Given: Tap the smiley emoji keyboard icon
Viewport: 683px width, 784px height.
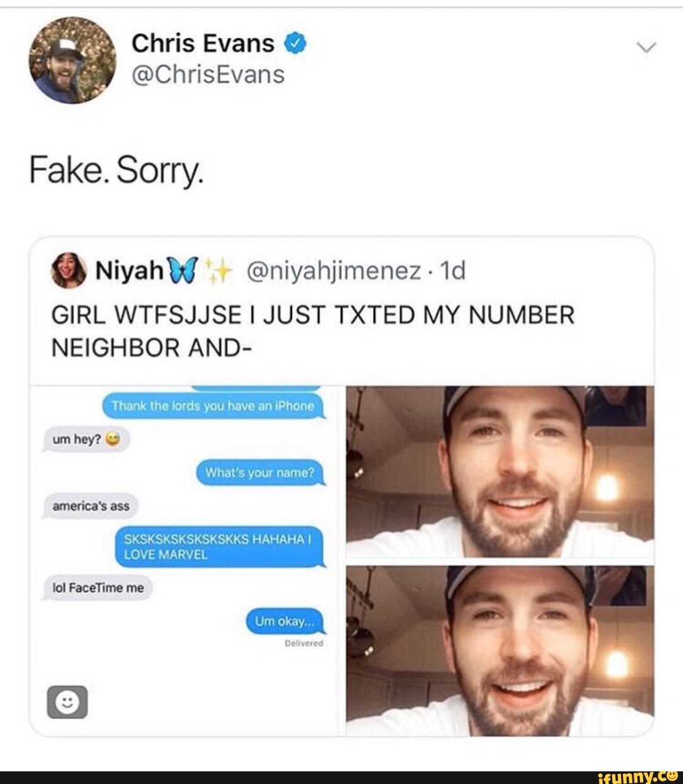Looking at the screenshot, I should click(x=66, y=702).
